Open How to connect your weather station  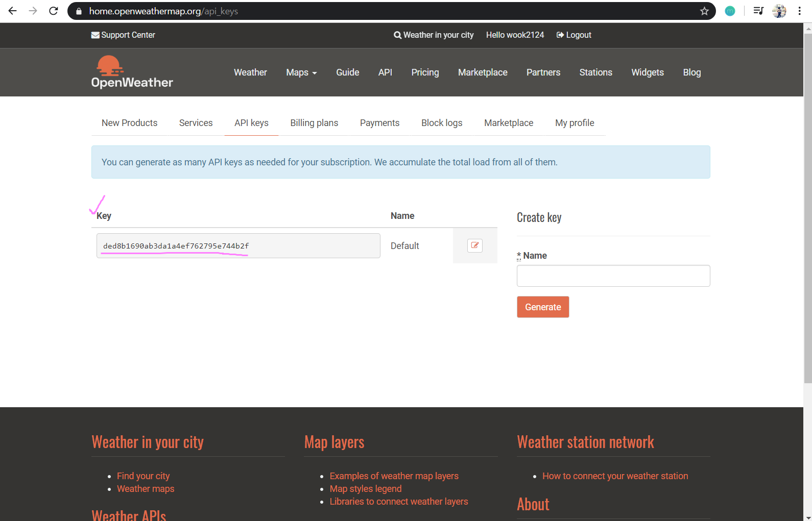pyautogui.click(x=615, y=476)
